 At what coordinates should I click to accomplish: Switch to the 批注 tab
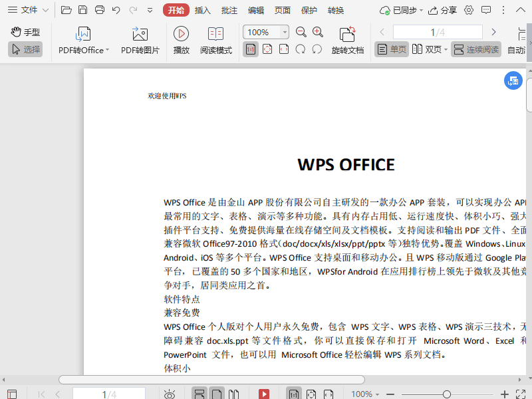pyautogui.click(x=229, y=10)
